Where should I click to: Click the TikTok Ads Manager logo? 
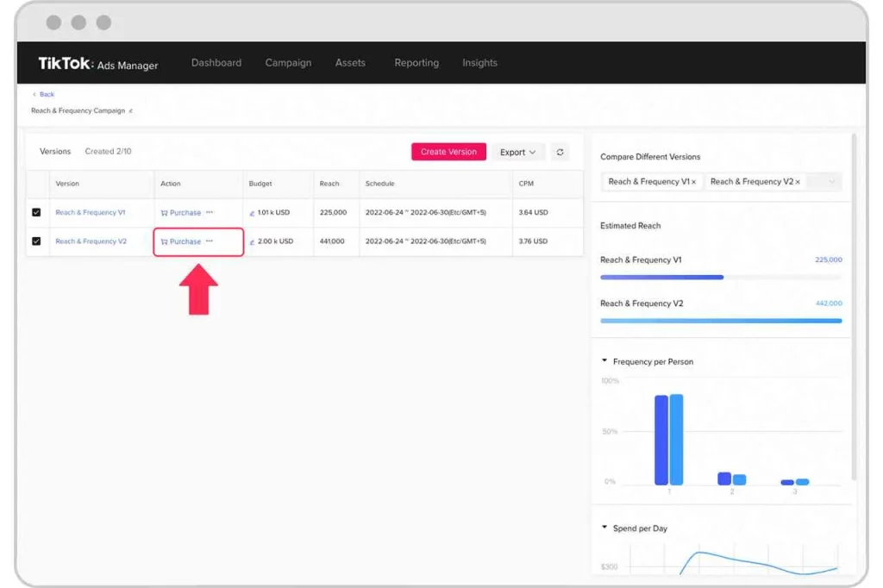tap(98, 64)
